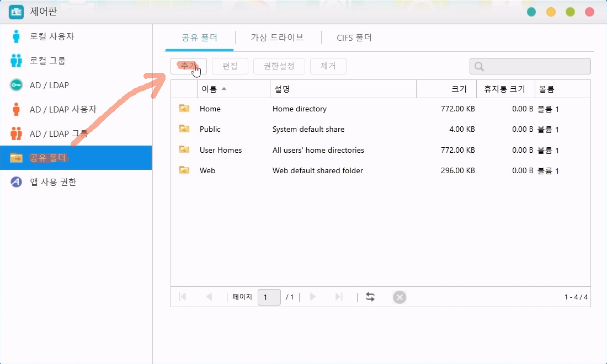Open App Privileges (앱 사용 권한) icon
Screen dimensions: 607x364
[x=17, y=182]
